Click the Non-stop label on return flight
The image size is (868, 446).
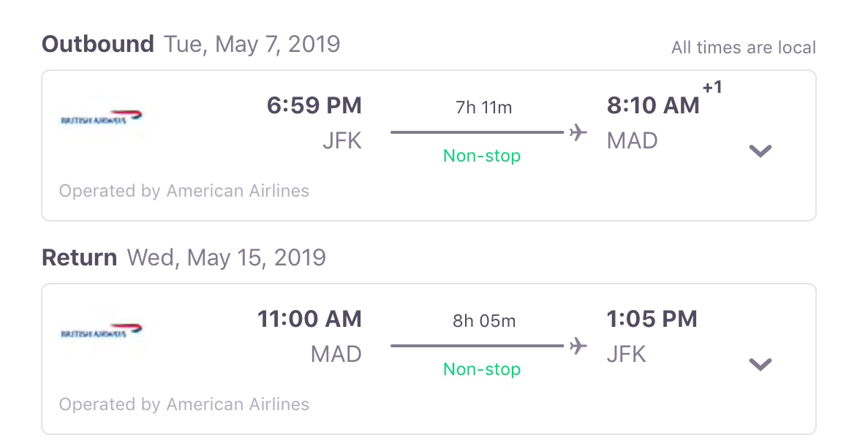tap(481, 368)
